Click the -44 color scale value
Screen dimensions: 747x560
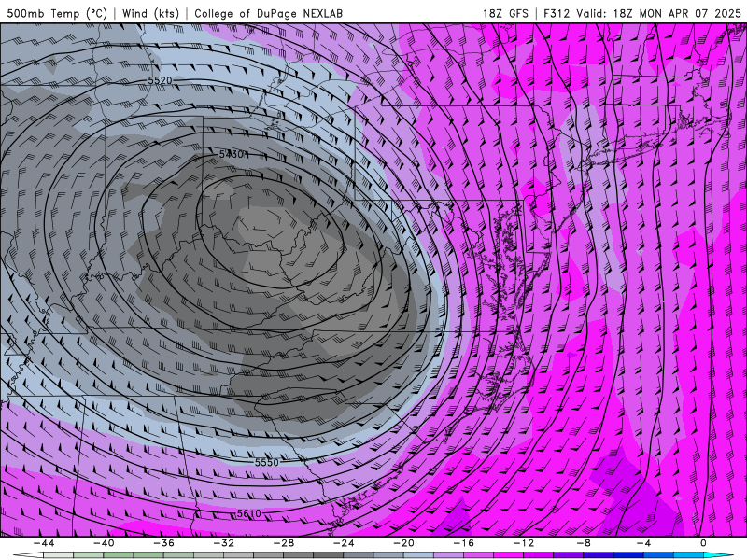coord(44,543)
